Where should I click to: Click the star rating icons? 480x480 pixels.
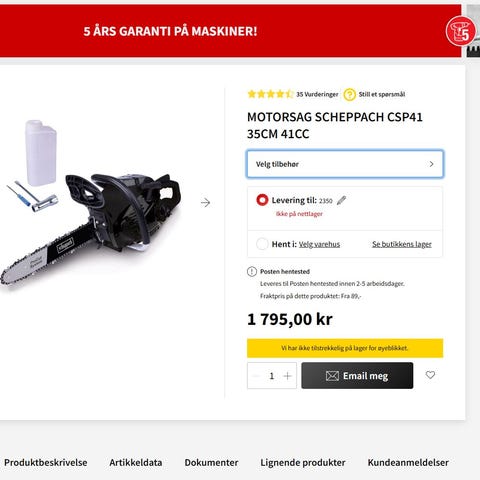coord(270,94)
